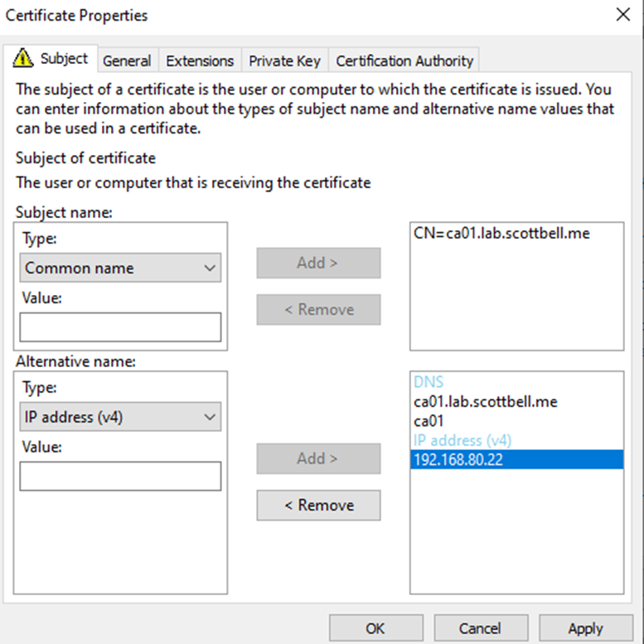Click Apply to save certificate properties
Viewport: 644px width, 644px height.
click(x=585, y=628)
